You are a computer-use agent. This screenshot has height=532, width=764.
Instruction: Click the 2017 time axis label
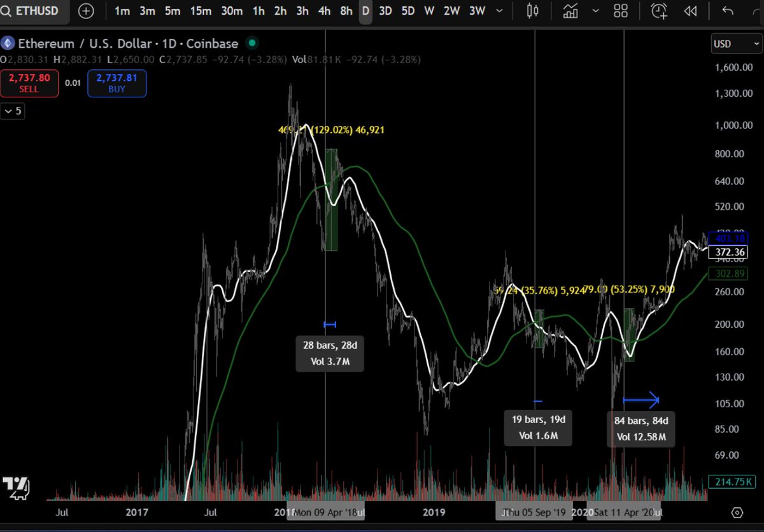coord(136,512)
